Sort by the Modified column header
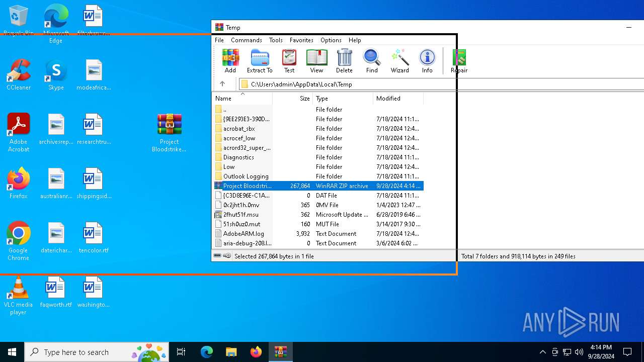644x362 pixels. pos(398,99)
